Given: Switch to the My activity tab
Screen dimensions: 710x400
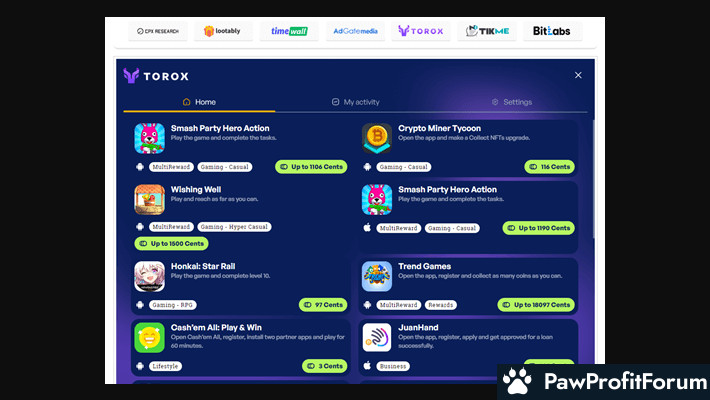Looking at the screenshot, I should 355,102.
